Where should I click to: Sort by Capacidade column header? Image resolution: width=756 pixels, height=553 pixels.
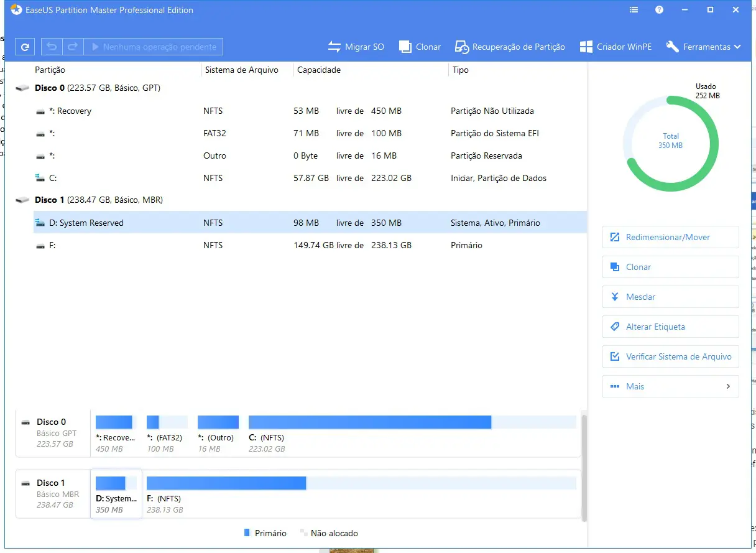pos(319,70)
